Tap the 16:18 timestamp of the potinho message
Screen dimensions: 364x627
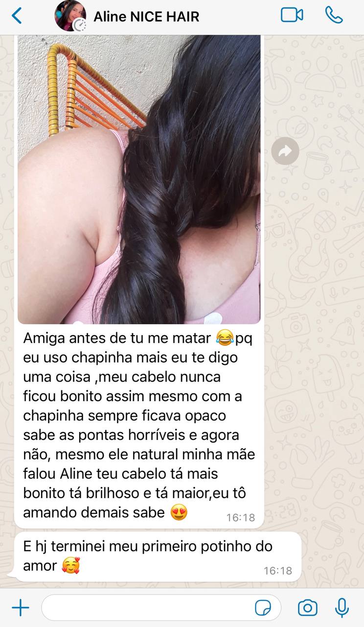(x=278, y=571)
